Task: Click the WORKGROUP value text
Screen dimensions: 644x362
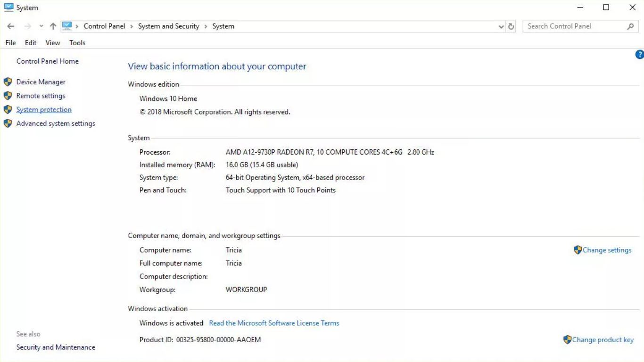Action: pyautogui.click(x=247, y=290)
